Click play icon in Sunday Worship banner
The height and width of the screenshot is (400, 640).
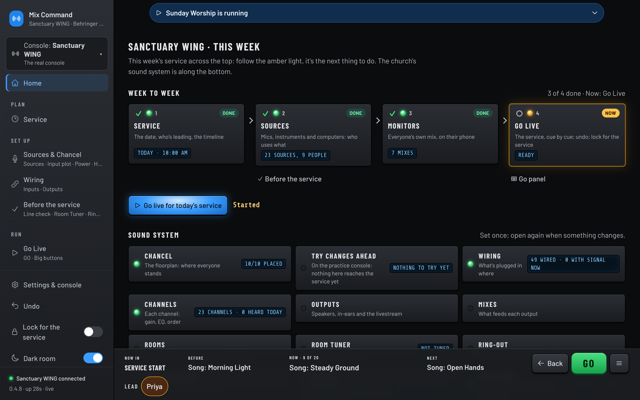[x=158, y=13]
